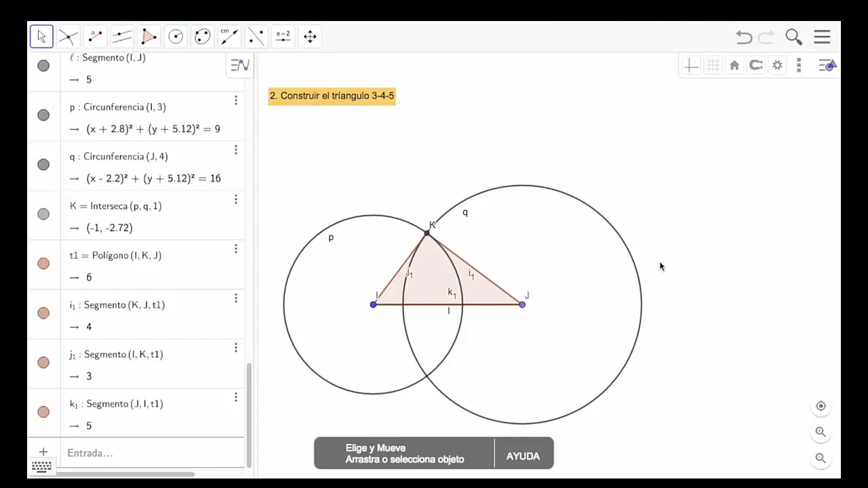Select the Ellipse conic tool
The width and height of the screenshot is (868, 488).
(202, 37)
